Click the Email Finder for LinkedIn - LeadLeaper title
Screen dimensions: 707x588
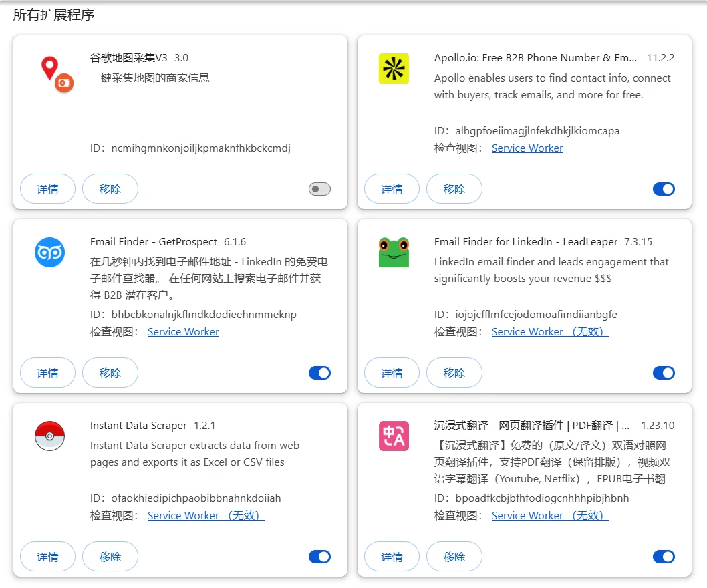coord(526,242)
